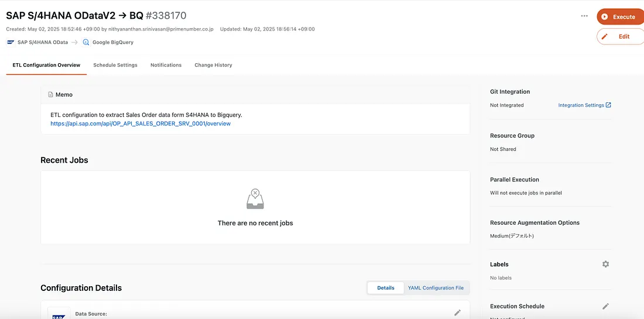Open the Git Integration Settings link
The image size is (644, 319).
[x=584, y=105]
